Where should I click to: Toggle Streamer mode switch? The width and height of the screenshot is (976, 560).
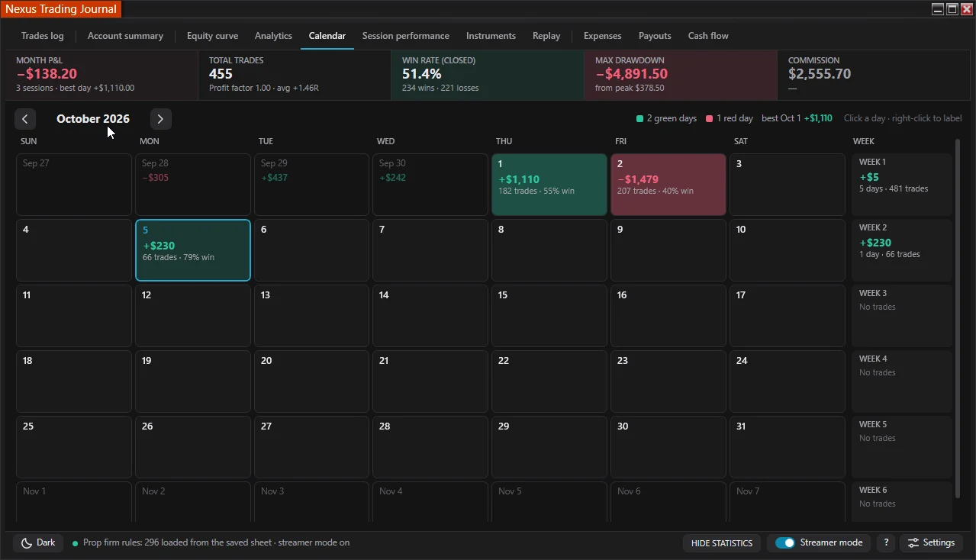pyautogui.click(x=785, y=543)
